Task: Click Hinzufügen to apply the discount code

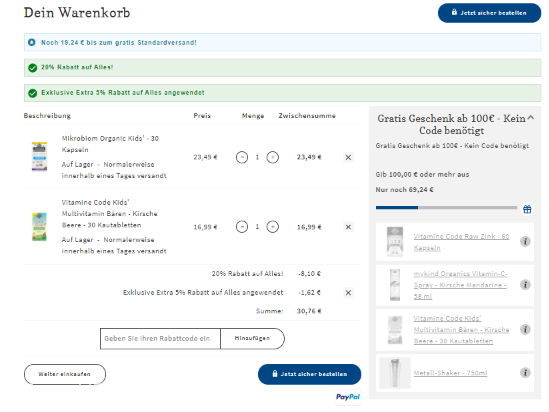Action: pos(252,338)
